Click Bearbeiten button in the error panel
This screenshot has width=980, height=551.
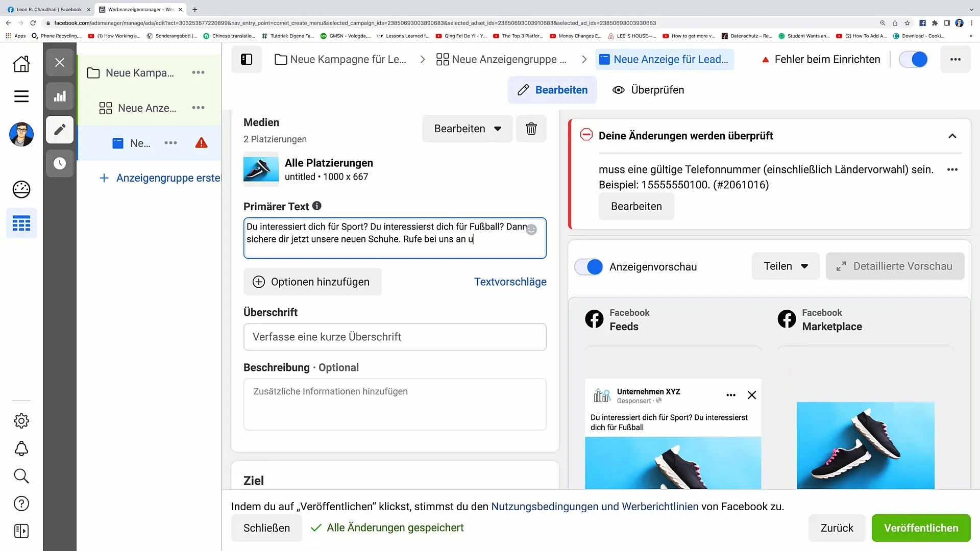[x=636, y=206]
